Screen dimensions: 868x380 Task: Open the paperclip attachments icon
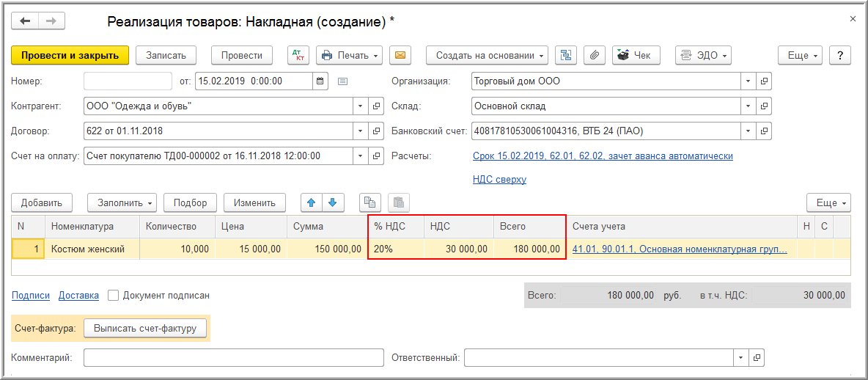tap(595, 55)
